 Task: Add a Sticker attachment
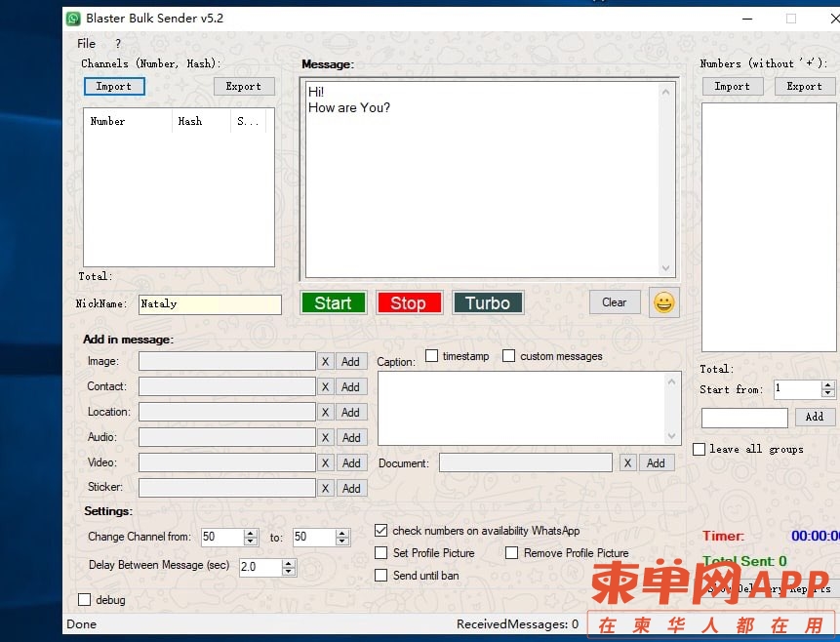coord(351,488)
